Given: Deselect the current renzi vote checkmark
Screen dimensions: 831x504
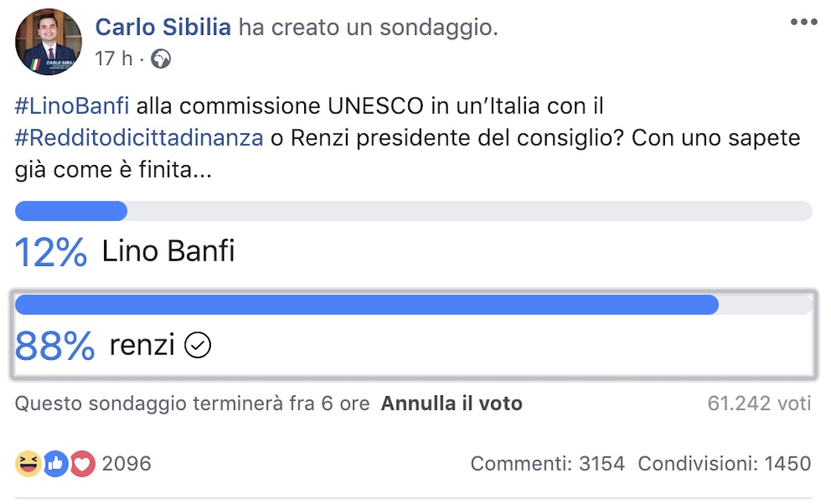Looking at the screenshot, I should [198, 344].
